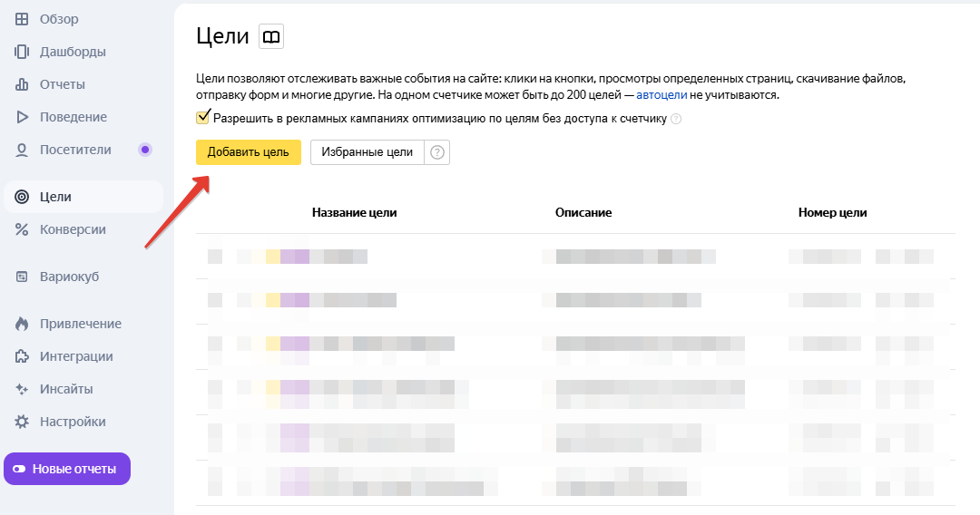The image size is (980, 515).
Task: Click the Привлечение flame icon
Action: [x=22, y=324]
